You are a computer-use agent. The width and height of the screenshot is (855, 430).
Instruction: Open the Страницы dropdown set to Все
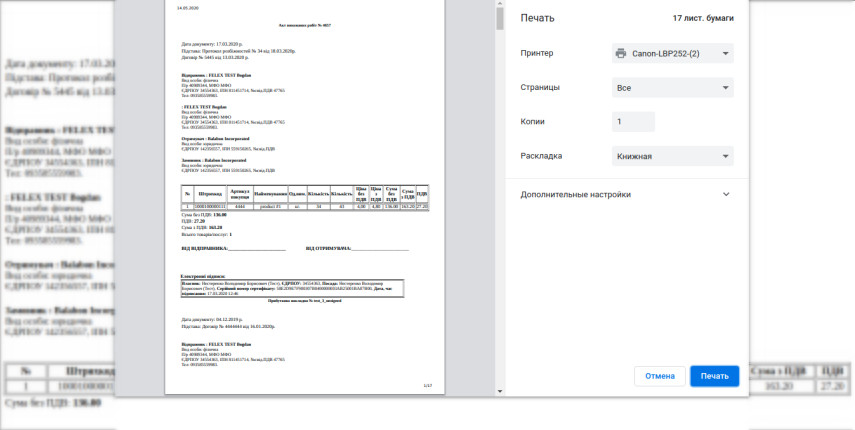(x=672, y=88)
